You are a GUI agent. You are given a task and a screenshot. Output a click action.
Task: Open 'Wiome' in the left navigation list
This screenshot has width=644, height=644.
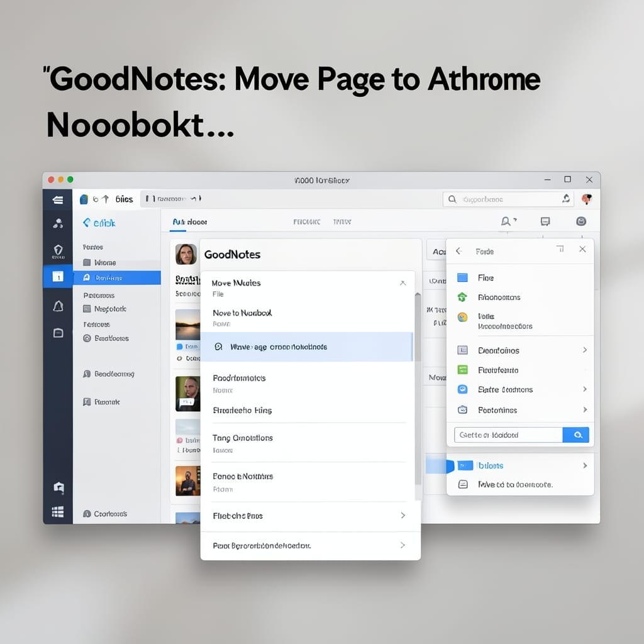coord(99,262)
